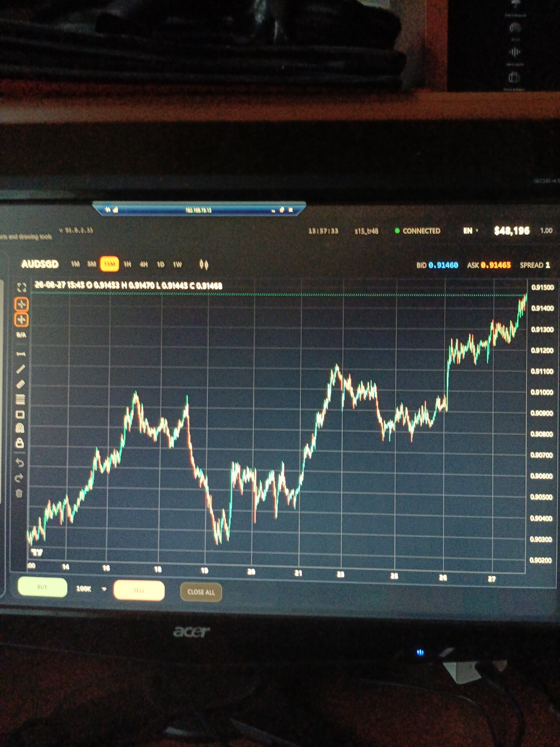Delete drawings with the trash icon

tap(19, 493)
